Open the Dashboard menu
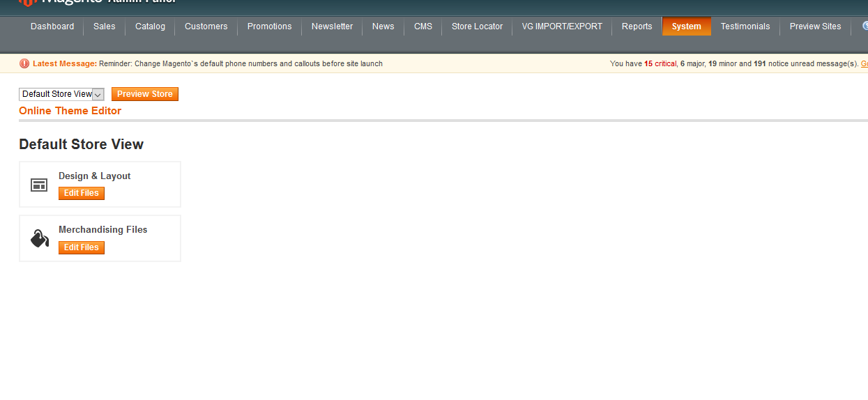The height and width of the screenshot is (400, 868). click(52, 26)
